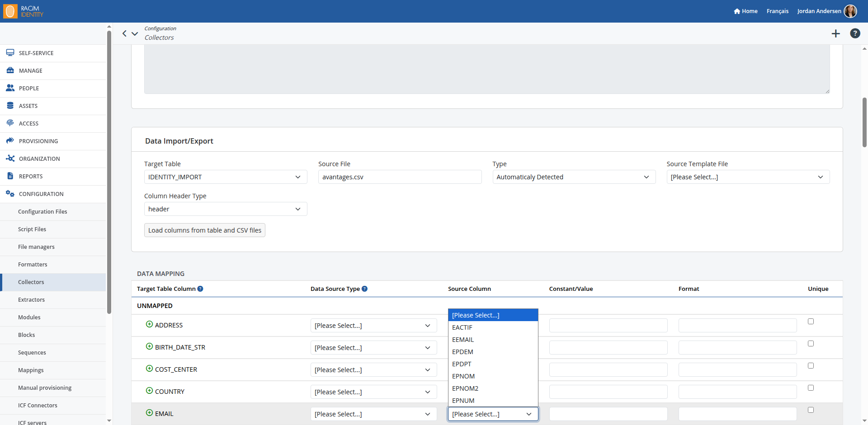Tick the Unique checkbox for BIRTH_DATE_STR row

click(x=811, y=344)
